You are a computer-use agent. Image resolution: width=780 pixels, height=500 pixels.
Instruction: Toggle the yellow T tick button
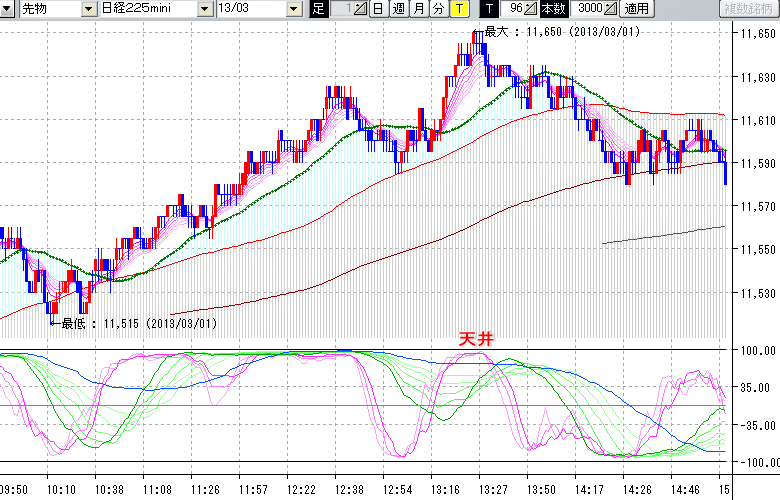pyautogui.click(x=459, y=9)
